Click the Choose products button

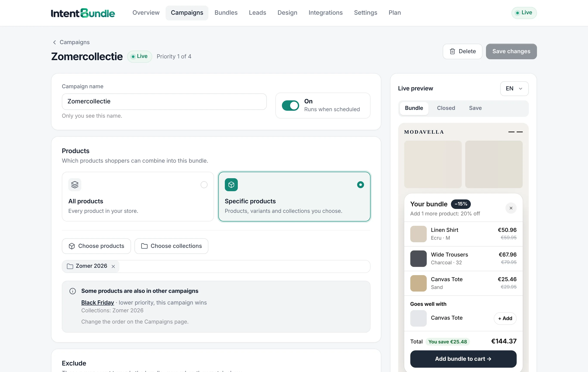[x=96, y=246]
